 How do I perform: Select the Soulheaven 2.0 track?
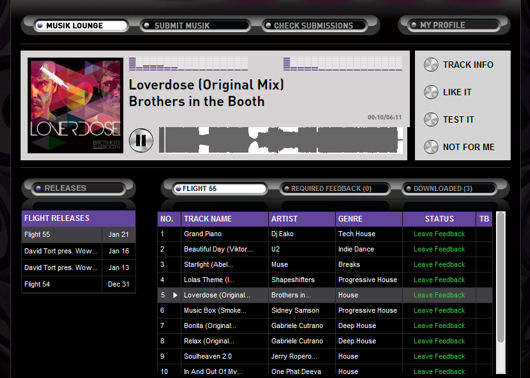pyautogui.click(x=208, y=356)
